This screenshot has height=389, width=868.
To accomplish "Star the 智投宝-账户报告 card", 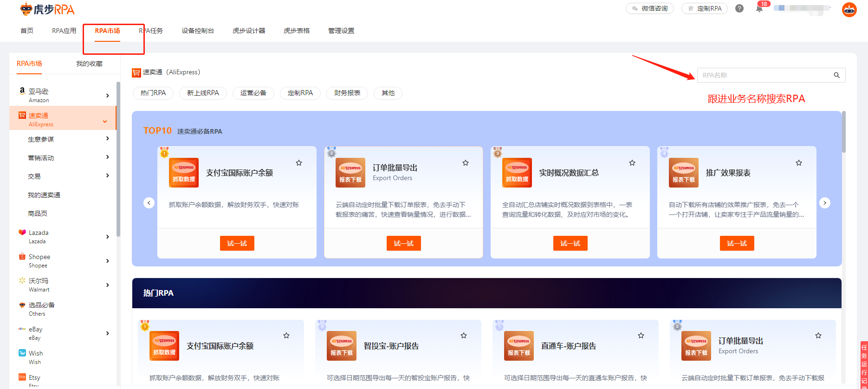I will point(464,336).
